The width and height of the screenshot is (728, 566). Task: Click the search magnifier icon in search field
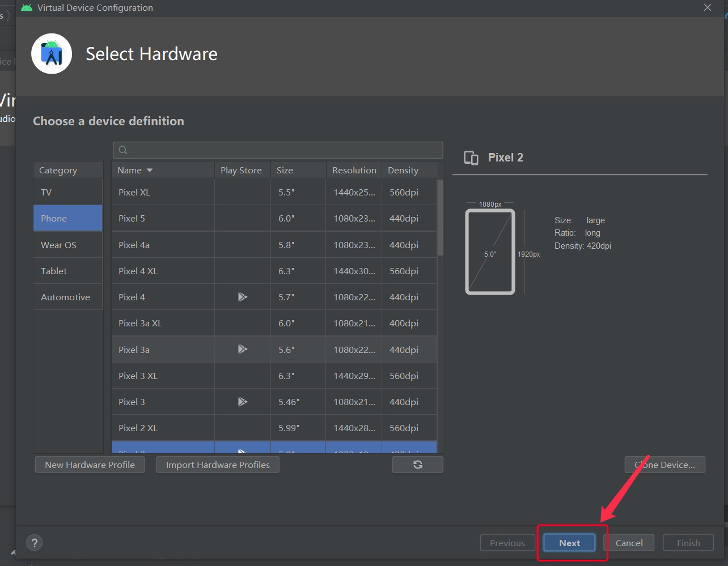[x=123, y=150]
